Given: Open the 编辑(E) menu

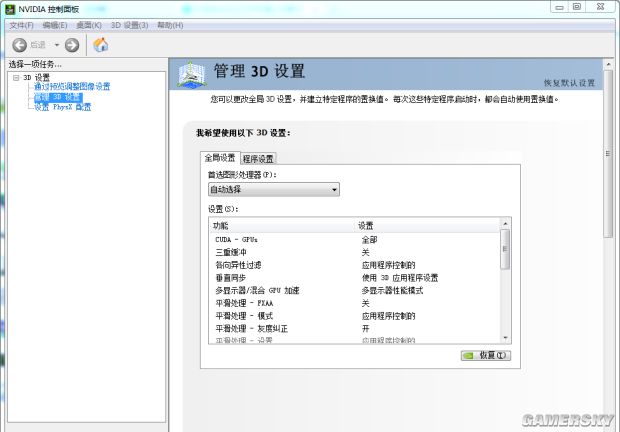Looking at the screenshot, I should tap(55, 25).
